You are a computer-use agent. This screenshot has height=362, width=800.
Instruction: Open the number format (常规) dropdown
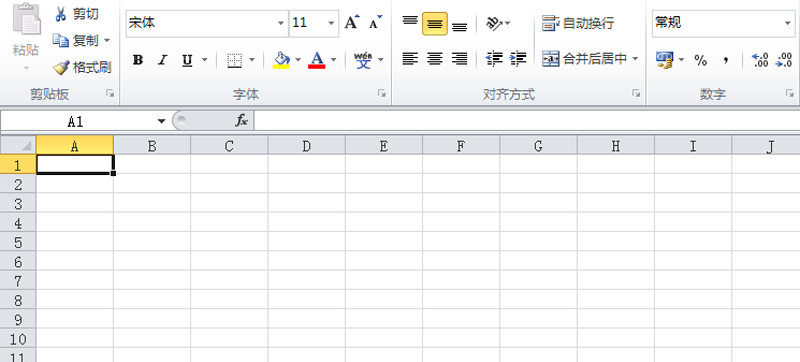(x=788, y=23)
